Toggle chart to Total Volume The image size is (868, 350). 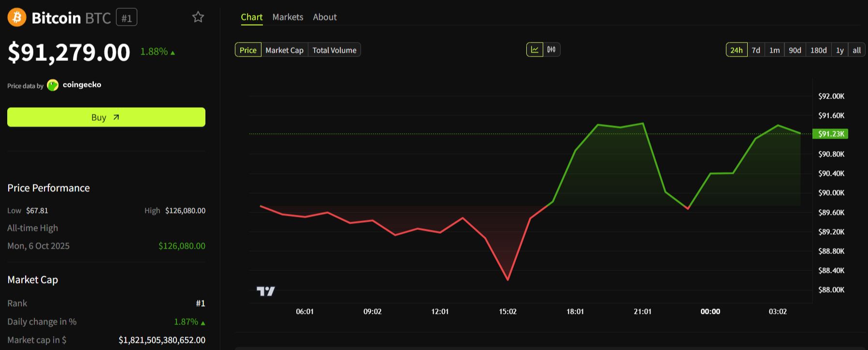point(334,50)
